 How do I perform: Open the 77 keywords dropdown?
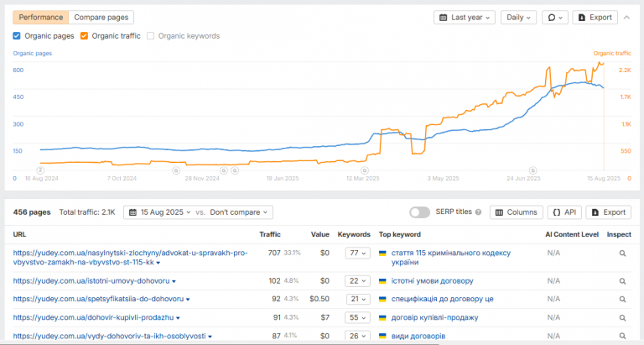358,253
